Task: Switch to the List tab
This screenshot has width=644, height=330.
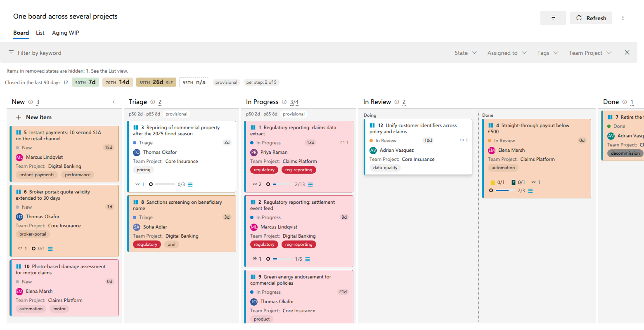Action: [40, 33]
